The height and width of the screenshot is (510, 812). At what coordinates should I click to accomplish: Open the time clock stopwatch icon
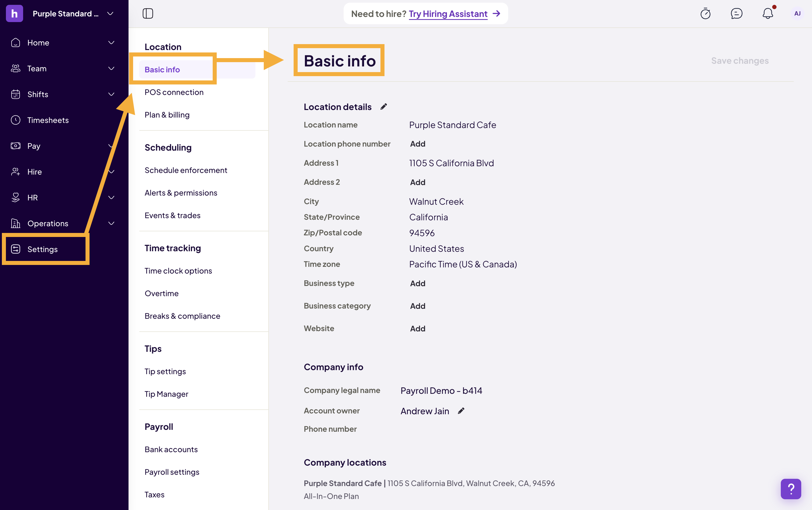(x=705, y=13)
